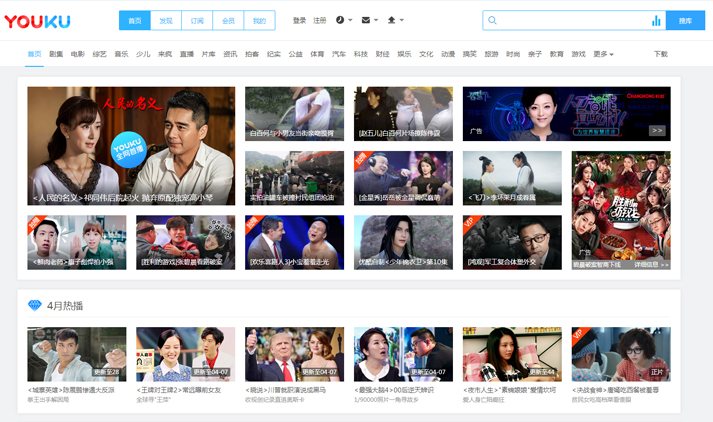Expand the 更多 category dropdown

point(603,54)
